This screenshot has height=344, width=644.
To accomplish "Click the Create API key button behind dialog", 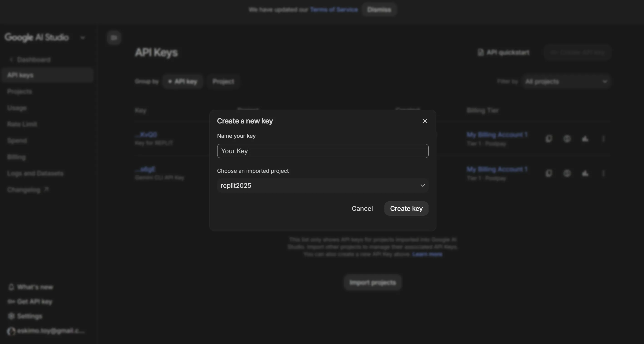I will (577, 53).
